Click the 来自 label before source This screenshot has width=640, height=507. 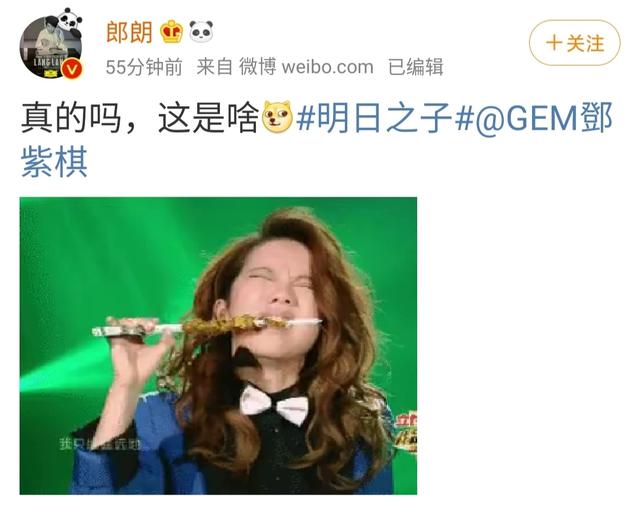click(214, 67)
